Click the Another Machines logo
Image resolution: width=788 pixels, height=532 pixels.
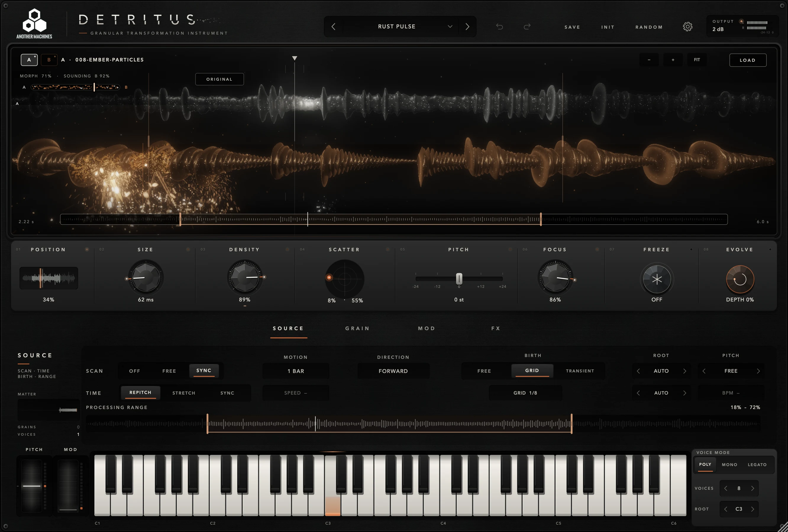click(34, 24)
